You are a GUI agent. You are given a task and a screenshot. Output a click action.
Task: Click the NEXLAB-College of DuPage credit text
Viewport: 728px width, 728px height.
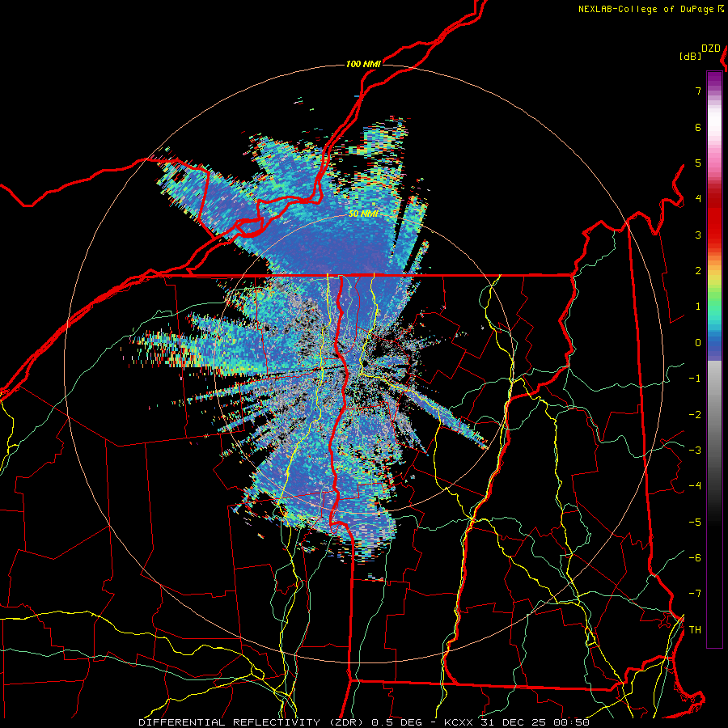coord(645,9)
